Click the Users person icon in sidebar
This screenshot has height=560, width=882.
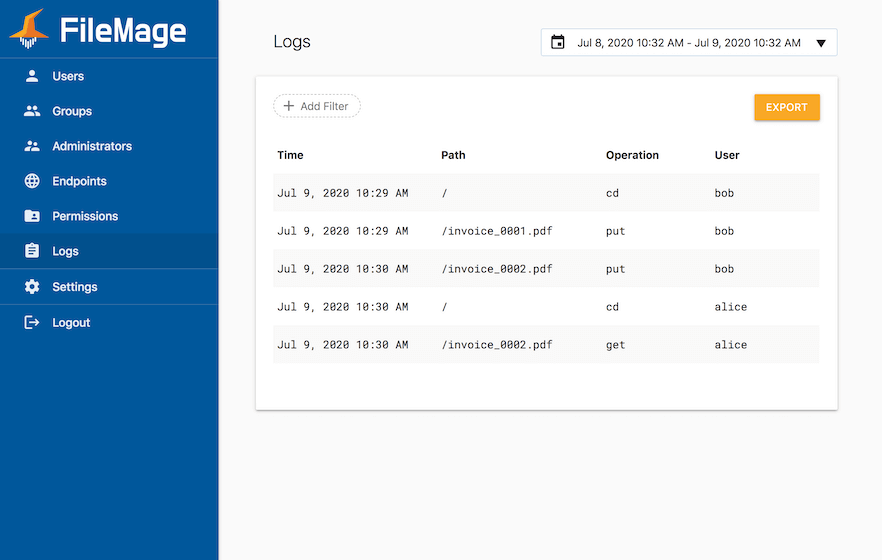pyautogui.click(x=32, y=76)
